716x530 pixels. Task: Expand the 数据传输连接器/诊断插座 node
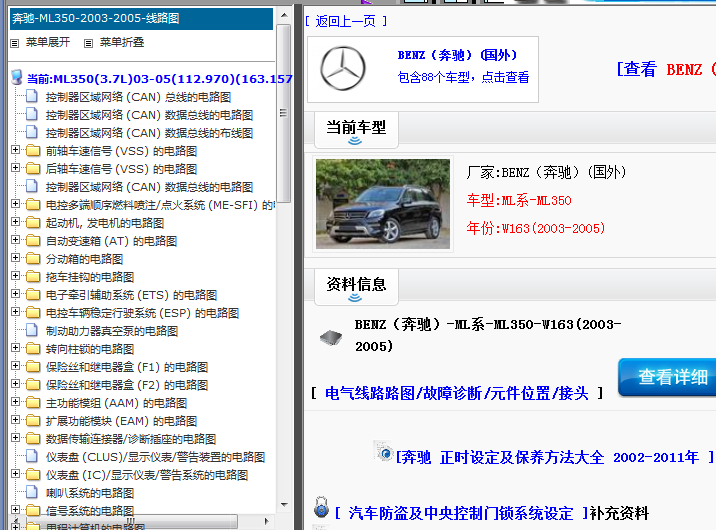(16, 438)
